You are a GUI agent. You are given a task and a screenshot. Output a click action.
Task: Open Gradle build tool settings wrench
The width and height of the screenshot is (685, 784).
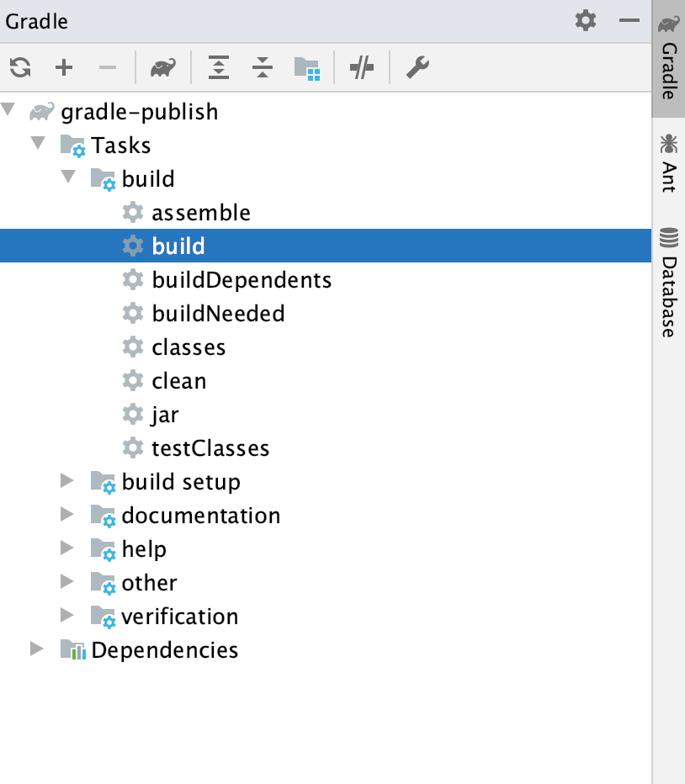417,67
